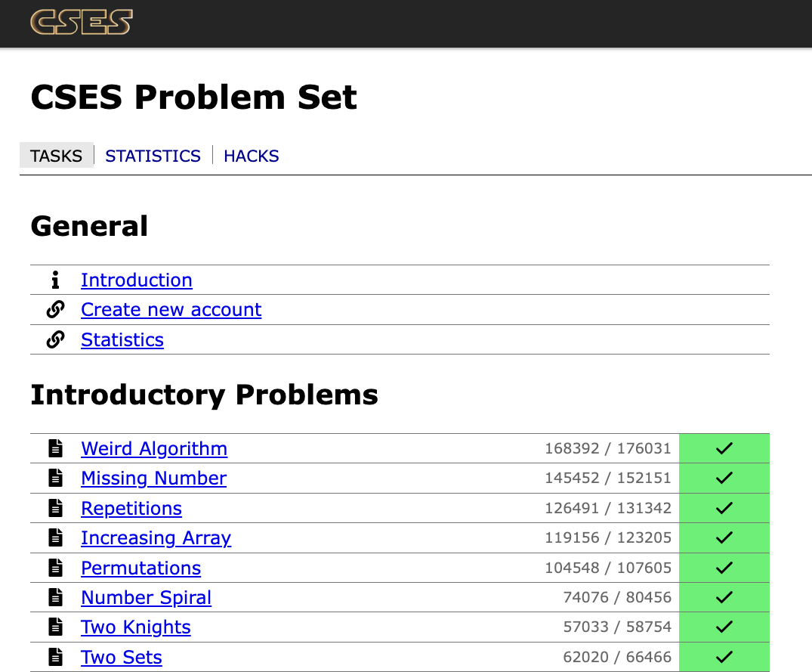
Task: Click the link icon beside Create new account
Action: pos(55,309)
